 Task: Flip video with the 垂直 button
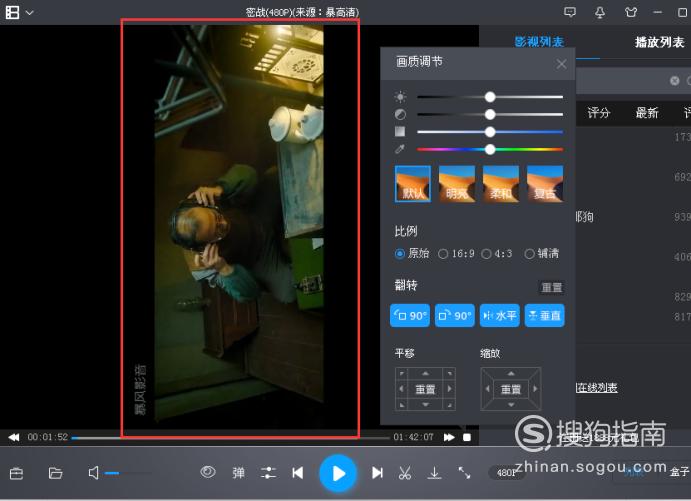tap(545, 315)
